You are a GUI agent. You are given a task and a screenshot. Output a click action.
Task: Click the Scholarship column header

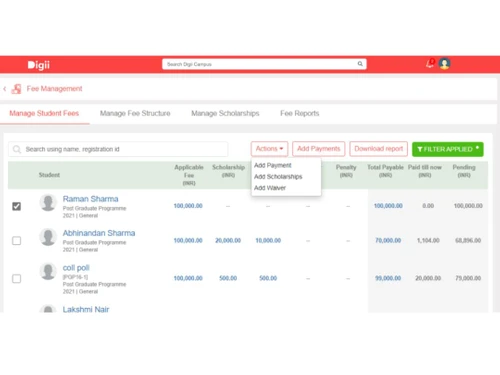pos(228,171)
